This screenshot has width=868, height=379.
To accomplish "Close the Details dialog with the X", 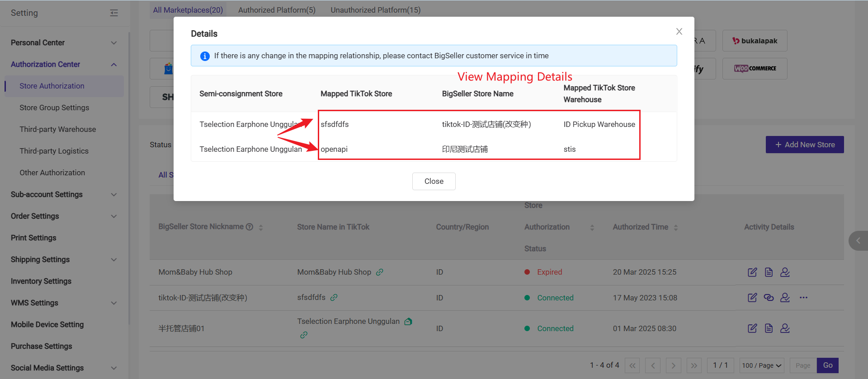I will pos(679,31).
